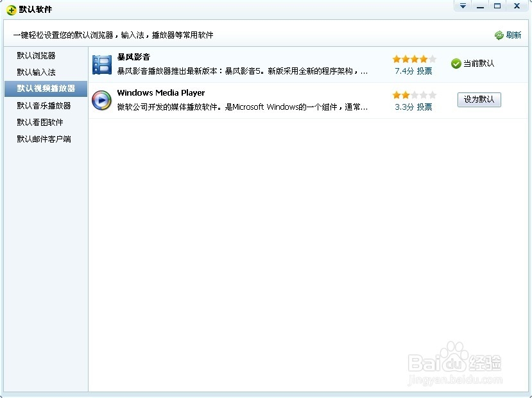
Task: Click the 刷新 refresh link
Action: coord(513,35)
